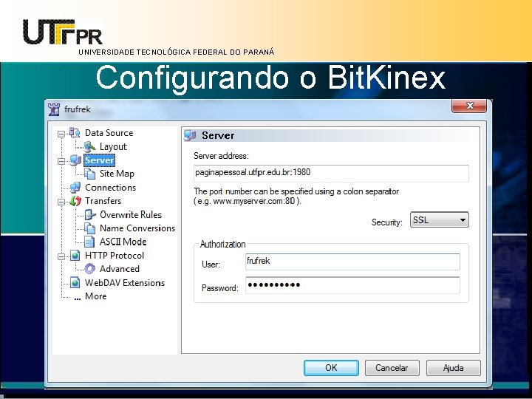Viewport: 532px width, 399px height.
Task: Open Overwrite Rules settings
Action: (131, 214)
